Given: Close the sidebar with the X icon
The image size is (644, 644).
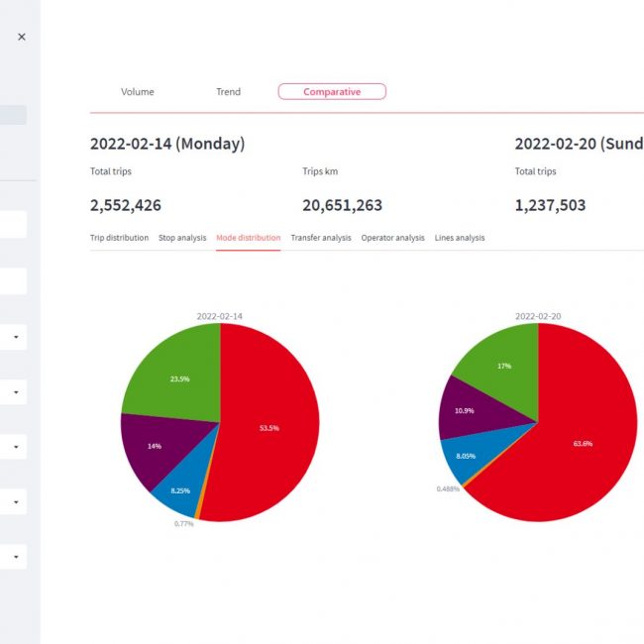Looking at the screenshot, I should point(22,37).
